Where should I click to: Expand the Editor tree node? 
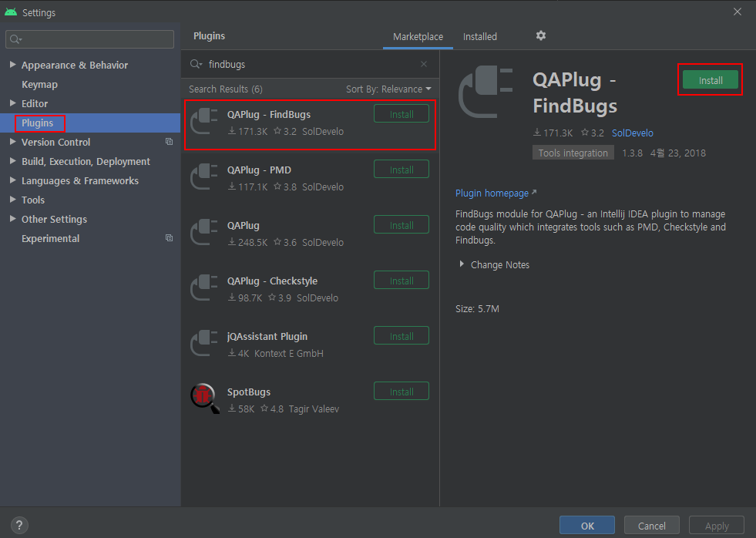coord(13,103)
